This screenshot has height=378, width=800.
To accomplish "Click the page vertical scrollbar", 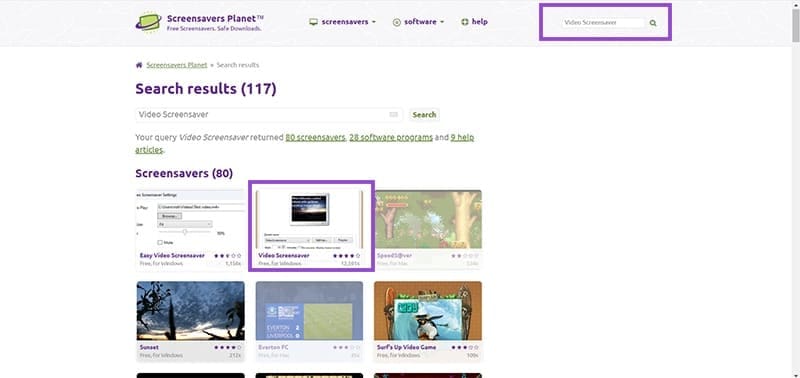I will point(795,189).
